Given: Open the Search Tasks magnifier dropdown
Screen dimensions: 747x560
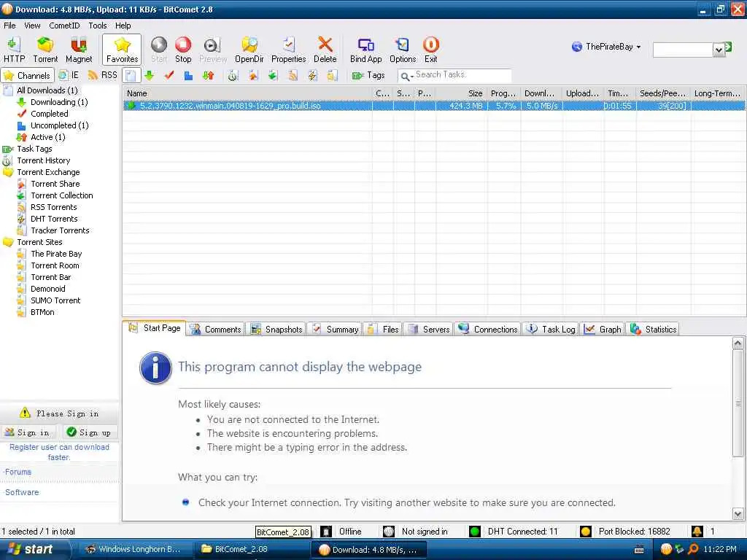Looking at the screenshot, I should coord(406,76).
